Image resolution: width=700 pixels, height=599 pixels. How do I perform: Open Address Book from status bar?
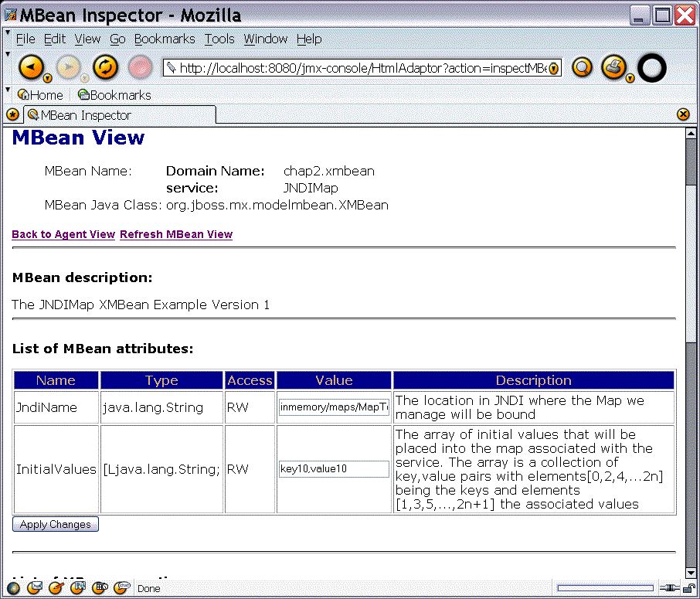point(77,588)
